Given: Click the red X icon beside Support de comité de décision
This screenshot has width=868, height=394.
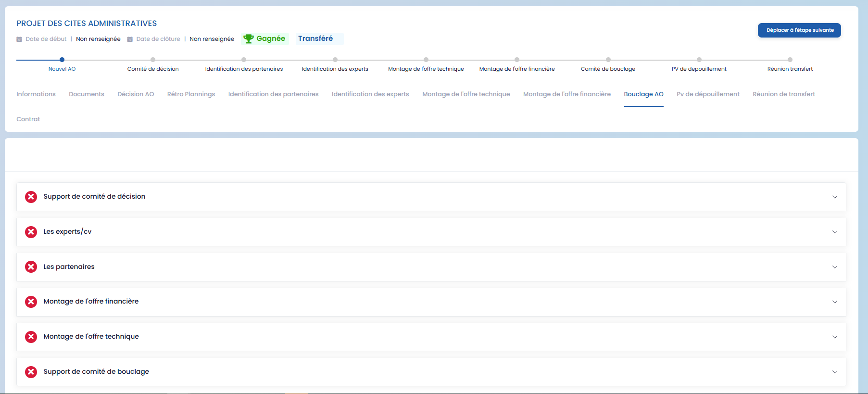Looking at the screenshot, I should pos(31,197).
